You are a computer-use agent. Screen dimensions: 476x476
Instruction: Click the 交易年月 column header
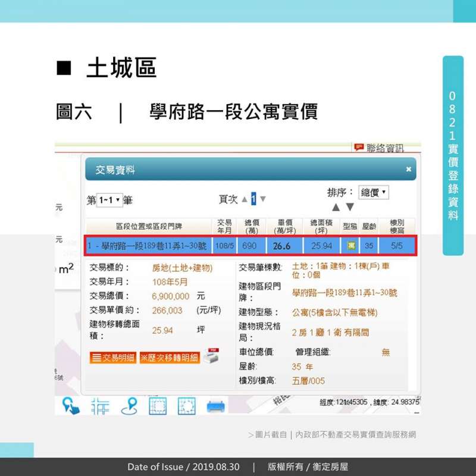(224, 226)
